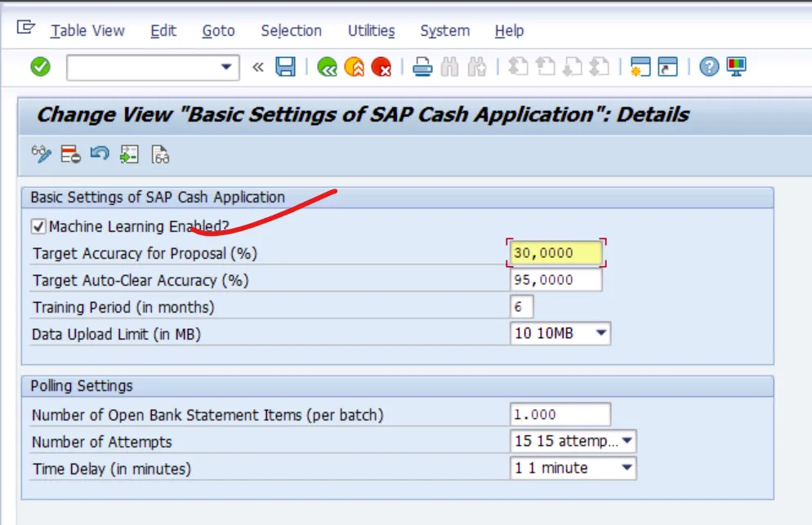Click the Target Auto-Clear Accuracy field
This screenshot has width=812, height=525.
click(x=555, y=280)
